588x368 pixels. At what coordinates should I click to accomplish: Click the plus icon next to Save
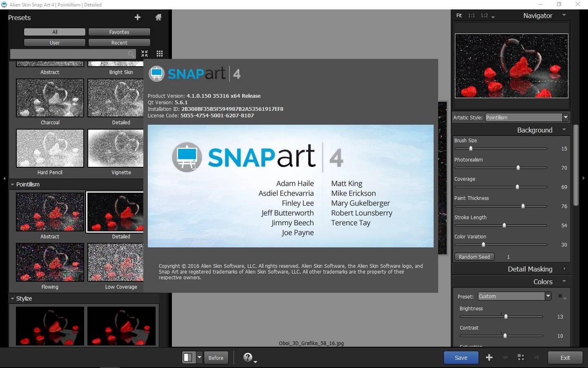pos(489,357)
